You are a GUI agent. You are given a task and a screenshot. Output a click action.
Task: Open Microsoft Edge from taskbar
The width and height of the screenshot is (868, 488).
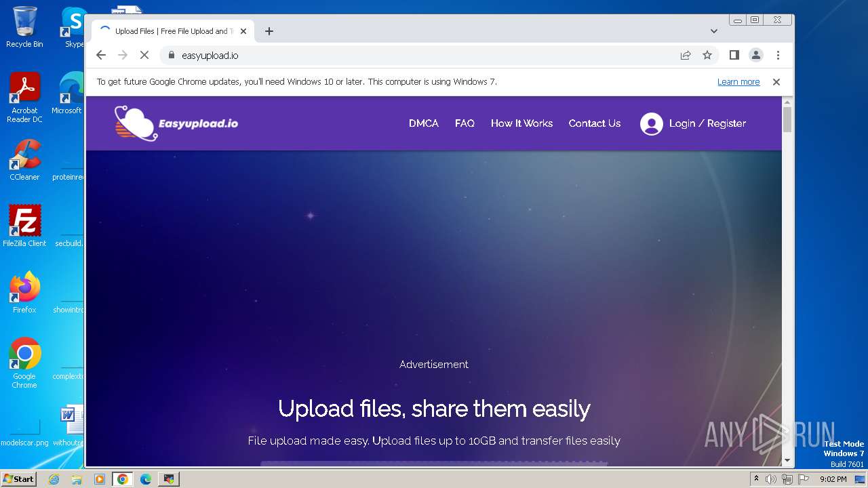click(x=146, y=479)
